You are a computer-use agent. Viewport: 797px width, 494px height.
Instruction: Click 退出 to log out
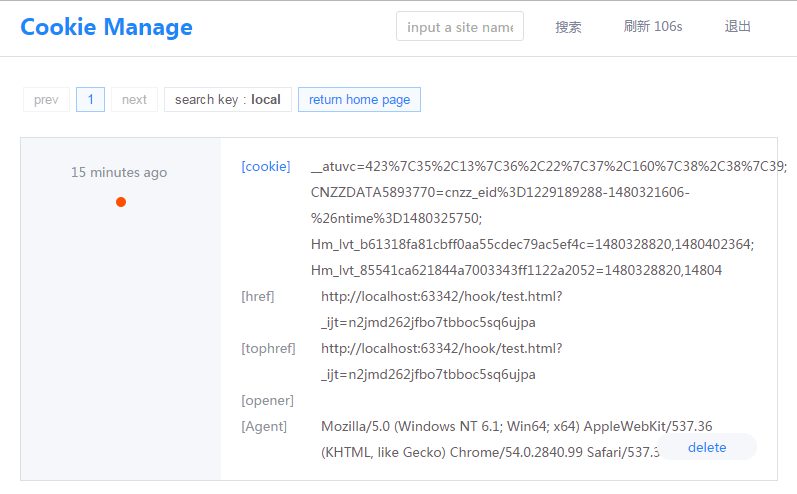[738, 26]
